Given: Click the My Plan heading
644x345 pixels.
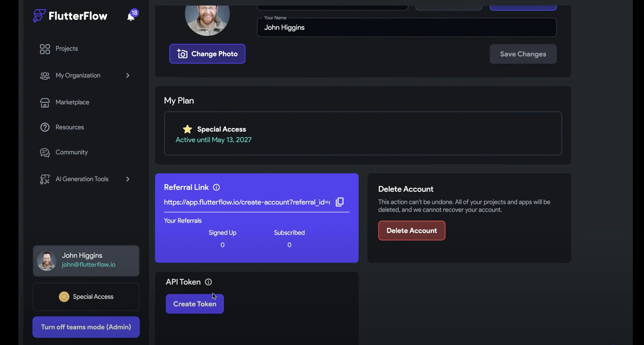Looking at the screenshot, I should [179, 101].
